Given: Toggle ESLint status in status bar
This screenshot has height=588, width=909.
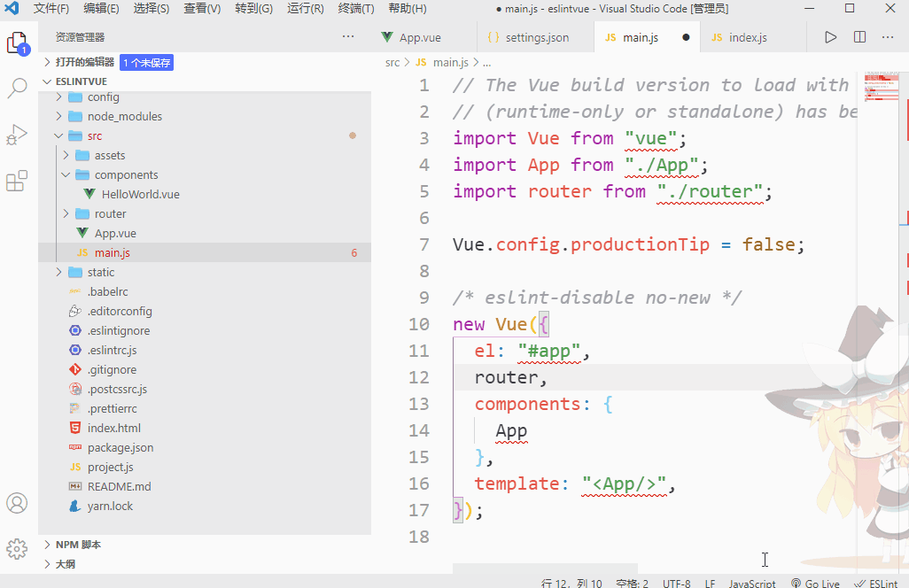Looking at the screenshot, I should pos(875,584).
